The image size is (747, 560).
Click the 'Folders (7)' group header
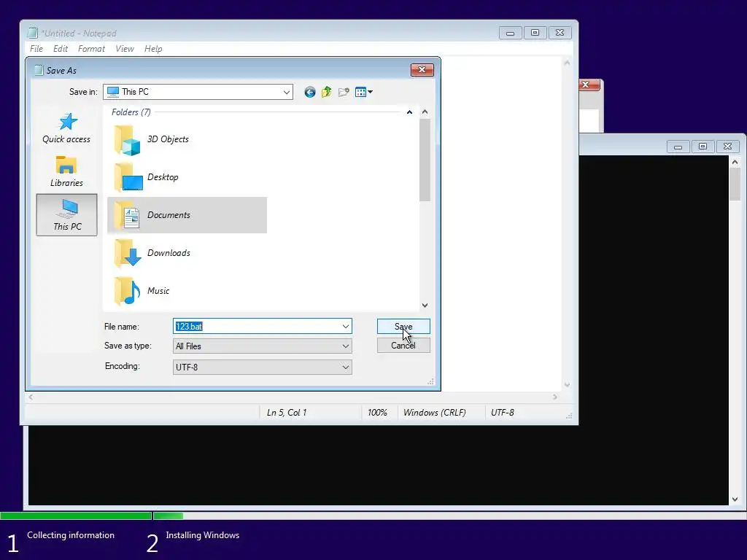tap(131, 112)
